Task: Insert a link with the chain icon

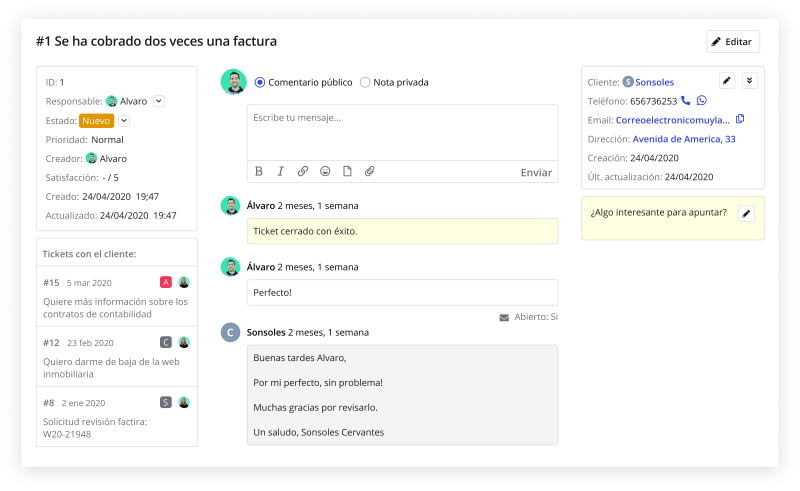Action: tap(303, 172)
